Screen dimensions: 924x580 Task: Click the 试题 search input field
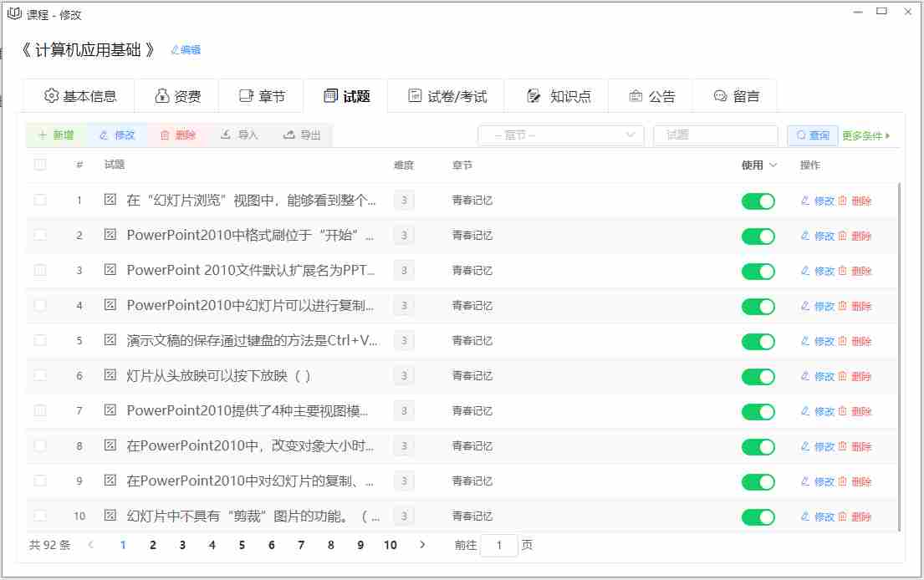(715, 135)
